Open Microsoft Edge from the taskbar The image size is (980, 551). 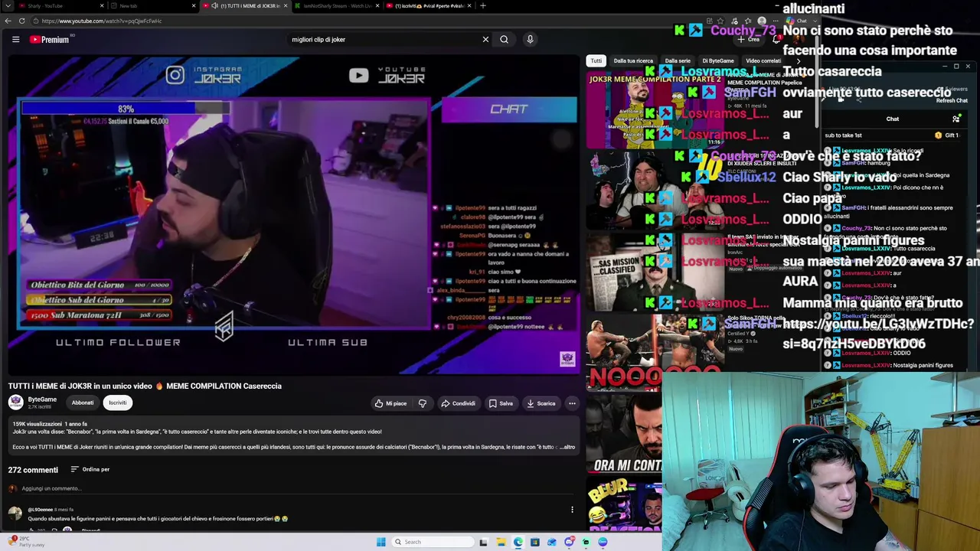(518, 542)
